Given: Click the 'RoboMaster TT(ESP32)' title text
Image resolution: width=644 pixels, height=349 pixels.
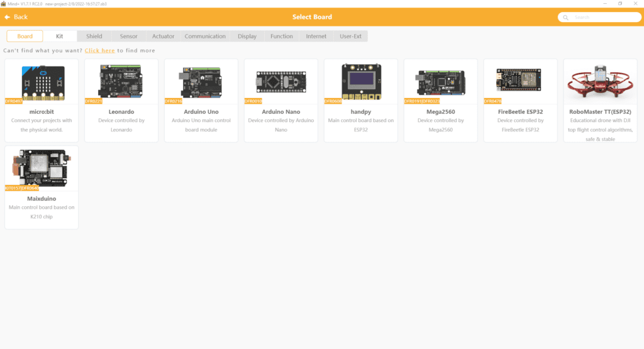Looking at the screenshot, I should click(x=600, y=112).
